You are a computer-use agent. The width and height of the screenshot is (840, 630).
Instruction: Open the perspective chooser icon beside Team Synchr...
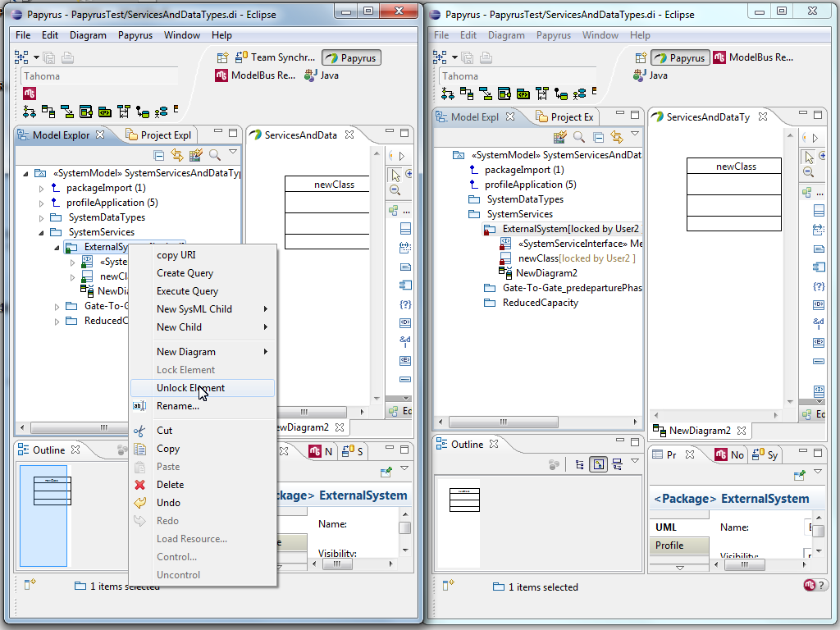(x=222, y=57)
